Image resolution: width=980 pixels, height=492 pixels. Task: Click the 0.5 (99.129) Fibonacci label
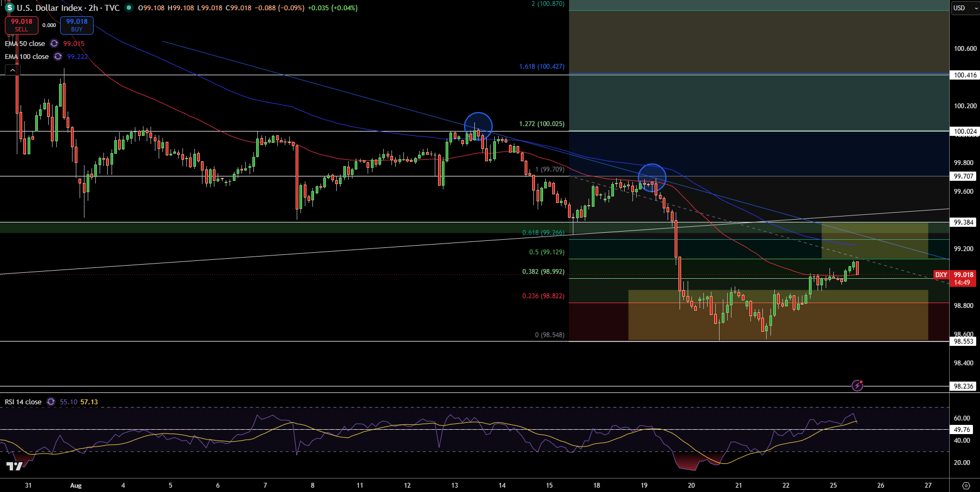pyautogui.click(x=546, y=252)
